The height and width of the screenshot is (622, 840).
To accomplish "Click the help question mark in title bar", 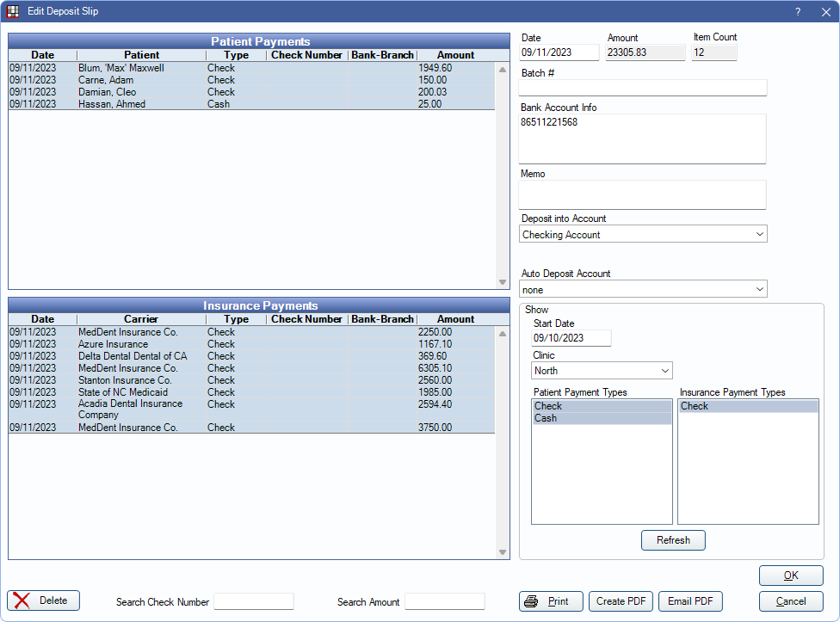I will pos(797,11).
